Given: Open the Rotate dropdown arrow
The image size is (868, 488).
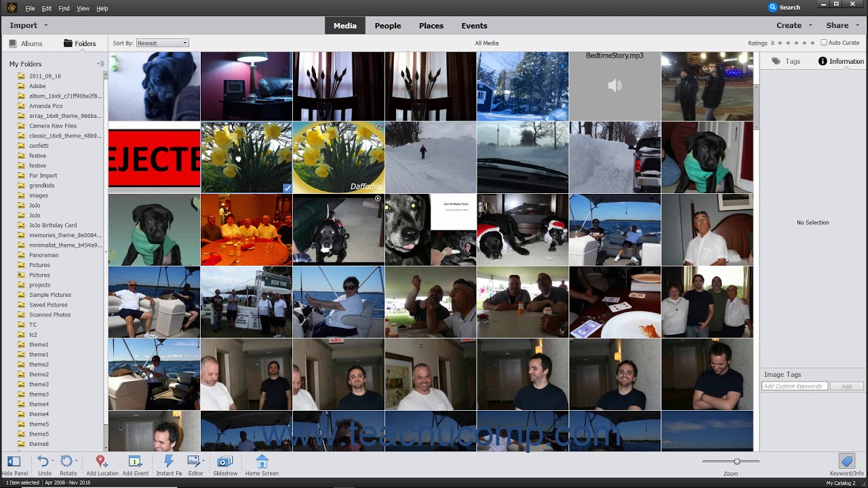Looking at the screenshot, I should point(75,461).
